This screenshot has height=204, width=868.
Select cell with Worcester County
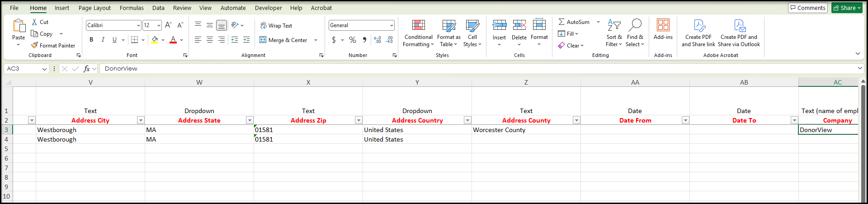[526, 130]
